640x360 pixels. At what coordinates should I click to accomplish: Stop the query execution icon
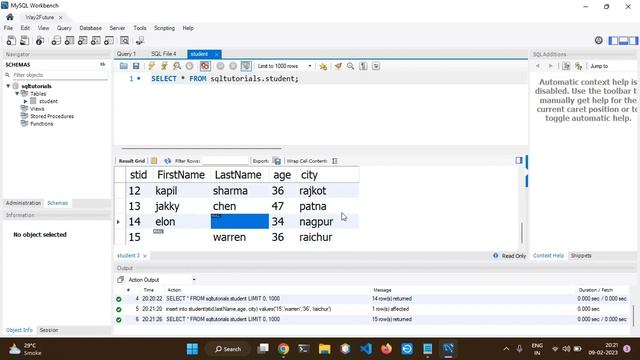189,66
